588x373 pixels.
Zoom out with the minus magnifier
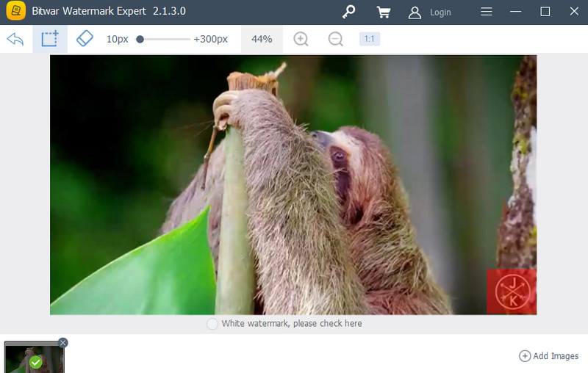pyautogui.click(x=336, y=39)
